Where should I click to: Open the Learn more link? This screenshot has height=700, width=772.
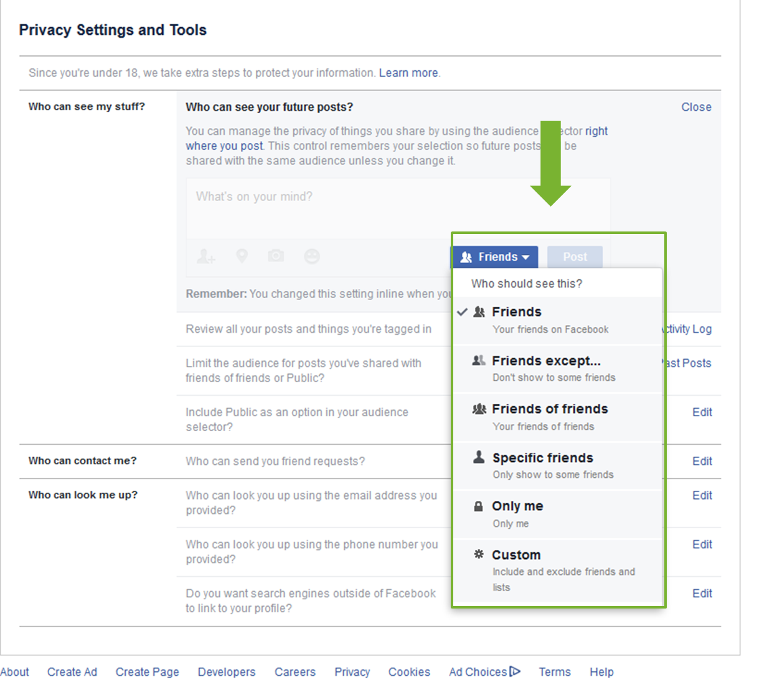tap(408, 73)
